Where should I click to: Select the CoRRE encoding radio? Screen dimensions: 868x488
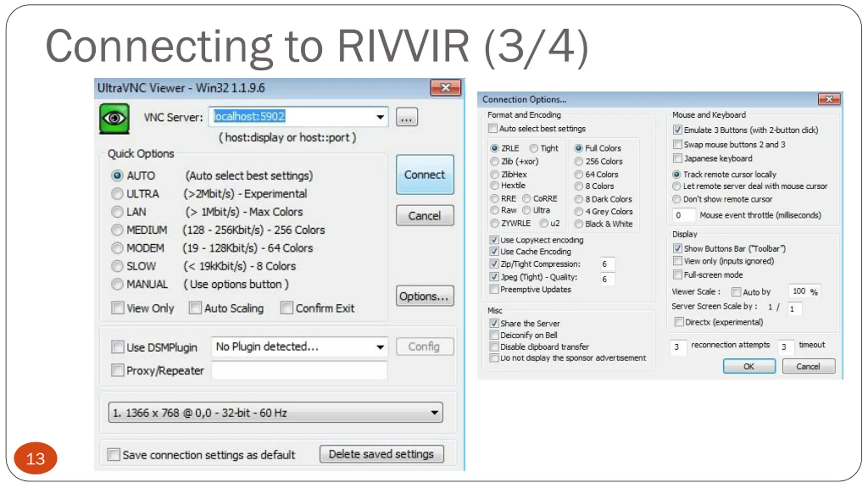(526, 198)
